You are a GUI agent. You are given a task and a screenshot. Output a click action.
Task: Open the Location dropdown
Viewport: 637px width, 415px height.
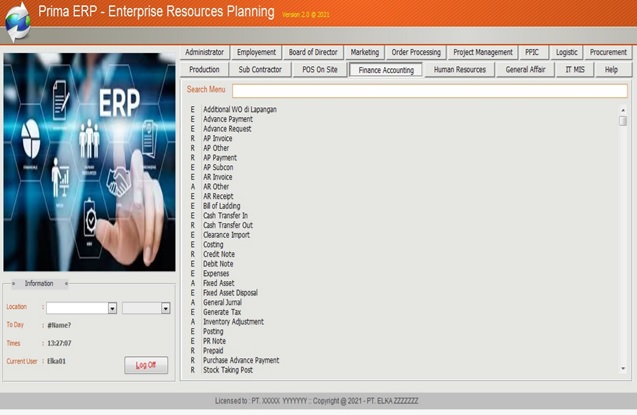tap(112, 308)
